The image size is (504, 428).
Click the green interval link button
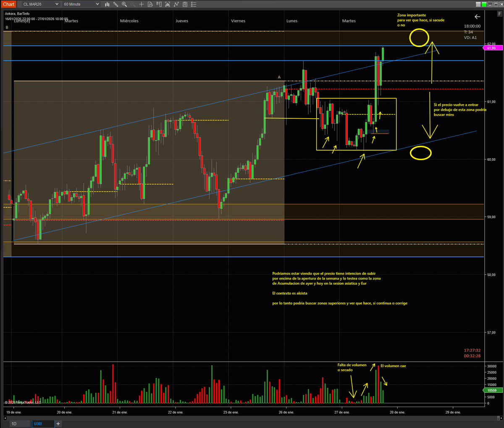point(485,4)
